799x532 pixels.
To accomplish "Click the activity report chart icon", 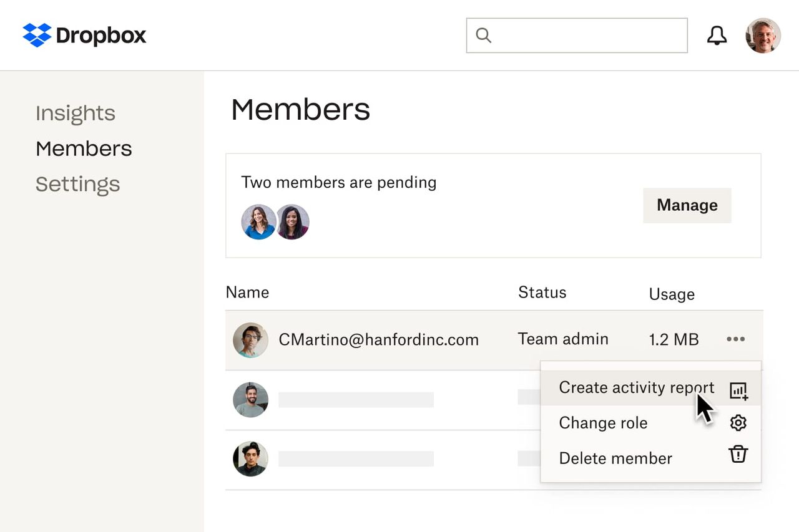I will (738, 389).
